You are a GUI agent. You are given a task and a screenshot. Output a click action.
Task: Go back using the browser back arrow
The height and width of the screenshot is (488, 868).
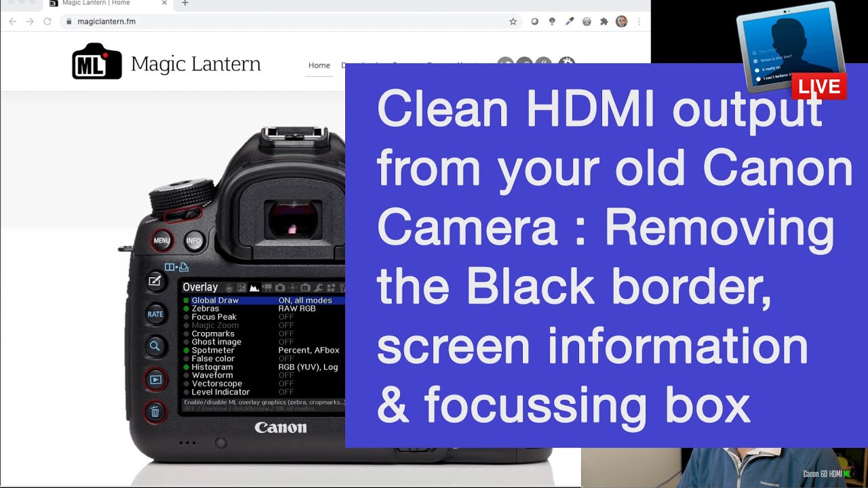tap(12, 22)
